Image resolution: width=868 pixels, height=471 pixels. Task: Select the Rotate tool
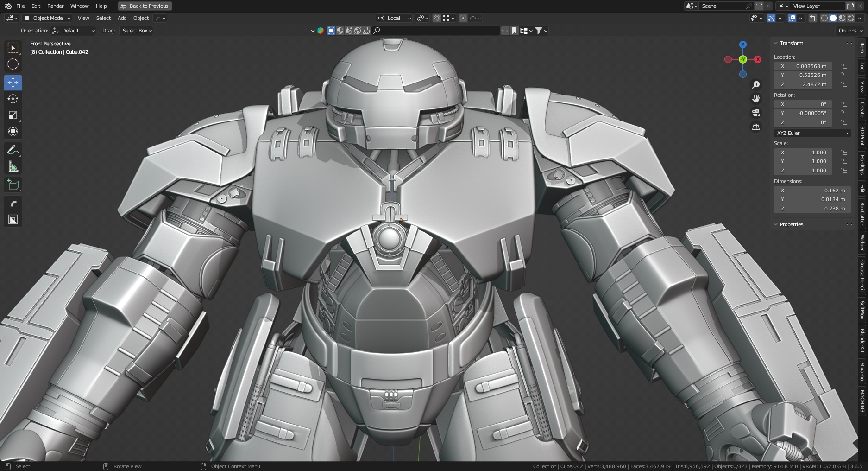pyautogui.click(x=13, y=99)
